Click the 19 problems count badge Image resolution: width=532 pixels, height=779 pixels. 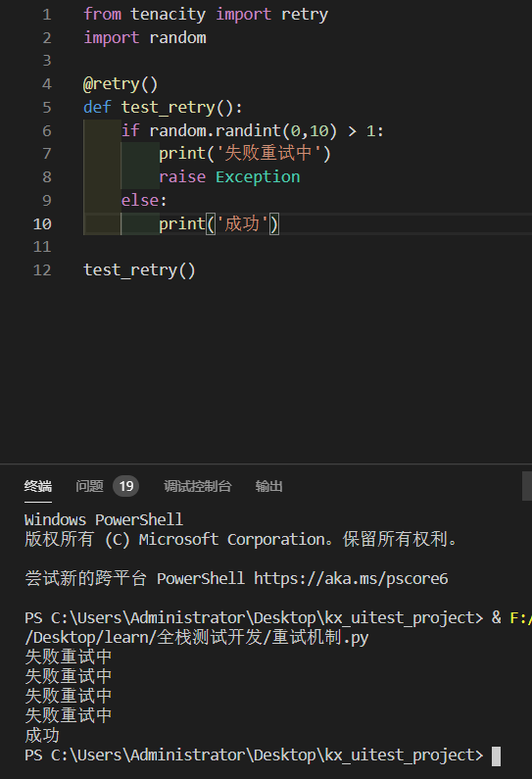pos(126,486)
